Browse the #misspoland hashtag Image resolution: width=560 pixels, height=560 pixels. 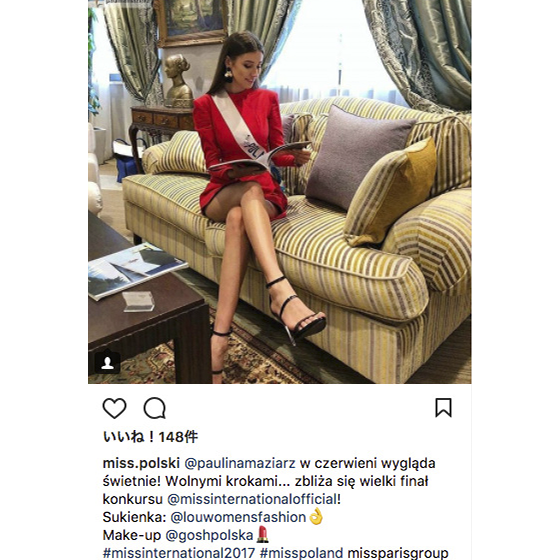[x=301, y=552]
